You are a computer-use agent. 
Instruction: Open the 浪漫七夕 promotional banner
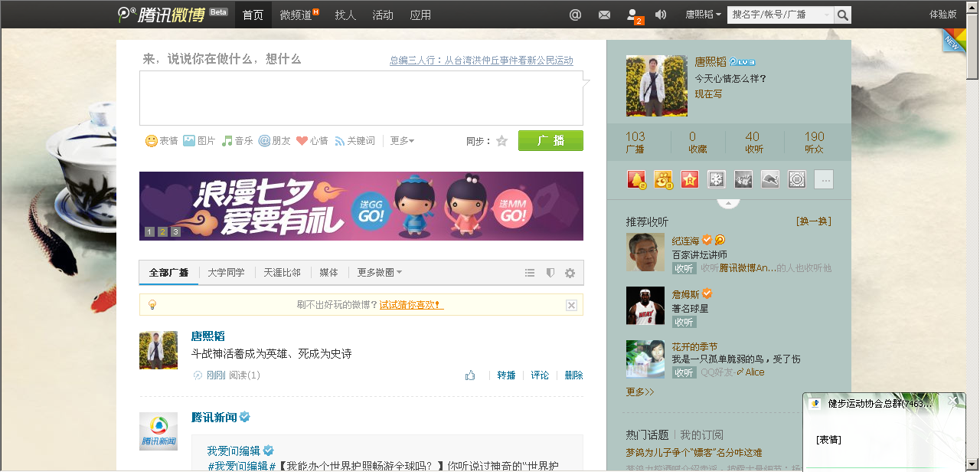coord(361,206)
